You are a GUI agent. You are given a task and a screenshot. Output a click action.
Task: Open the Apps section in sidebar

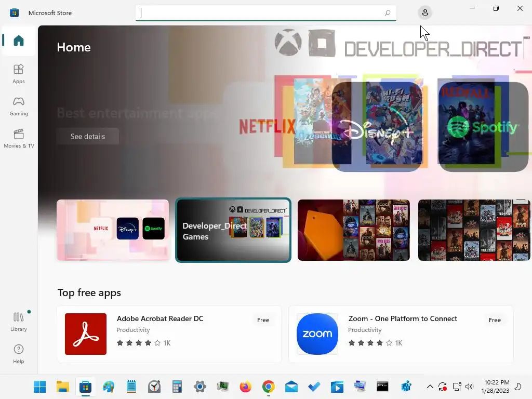pos(19,74)
